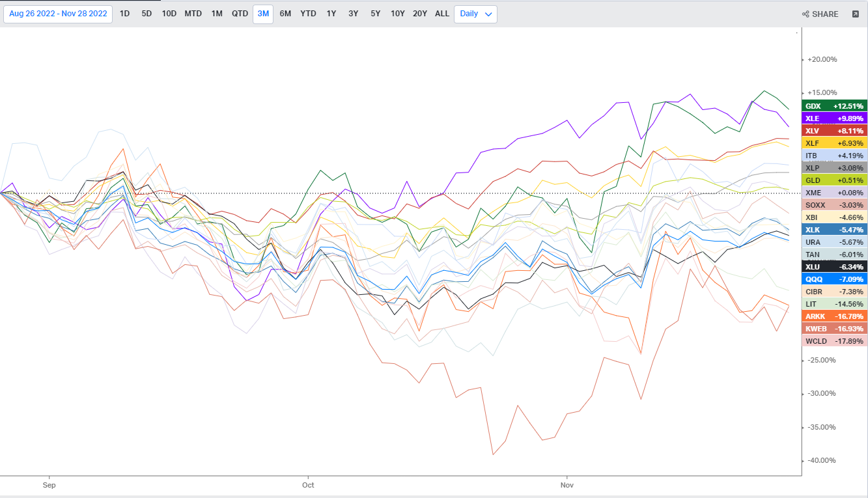This screenshot has width=868, height=498.
Task: Select the 6M time range
Action: [285, 14]
